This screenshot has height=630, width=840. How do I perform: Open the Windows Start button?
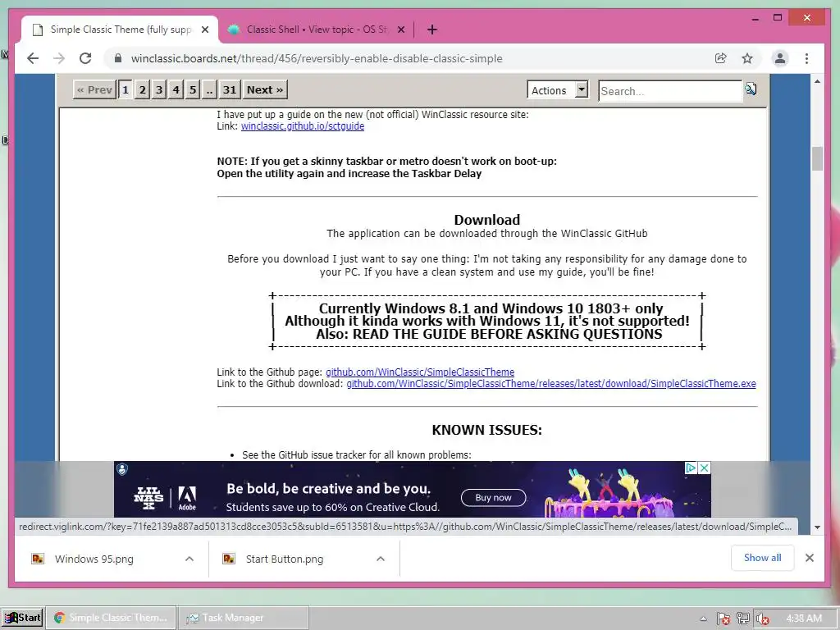point(22,618)
